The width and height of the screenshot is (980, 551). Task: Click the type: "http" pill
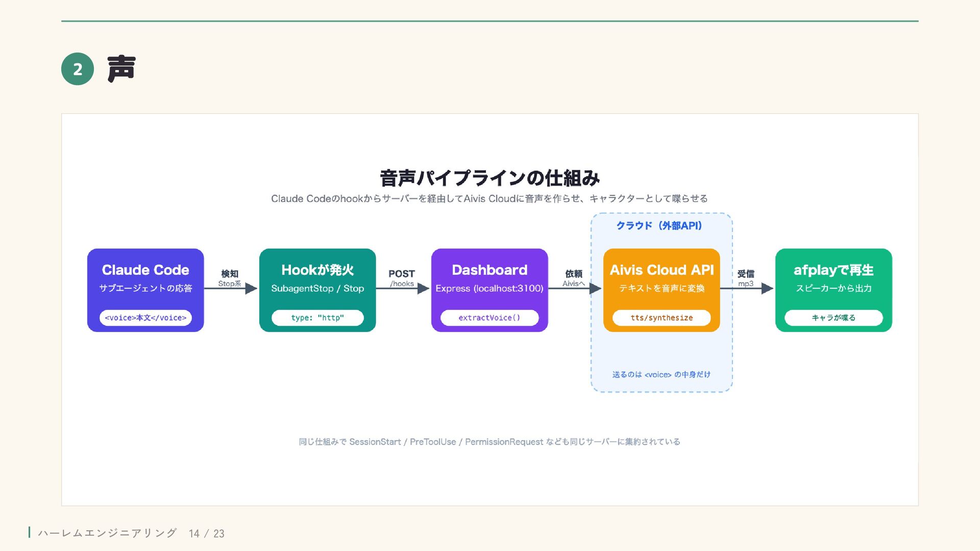tap(317, 317)
